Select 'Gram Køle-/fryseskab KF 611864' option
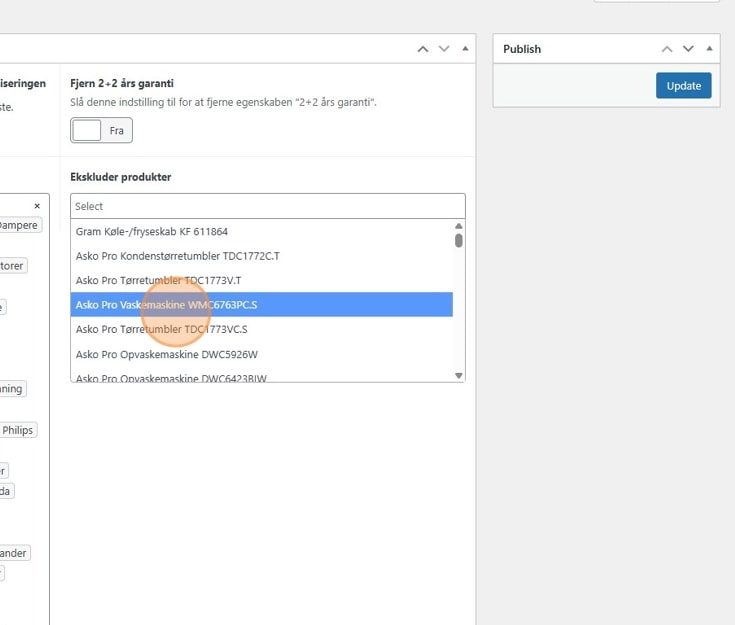Viewport: 735px width, 625px height. pyautogui.click(x=262, y=232)
